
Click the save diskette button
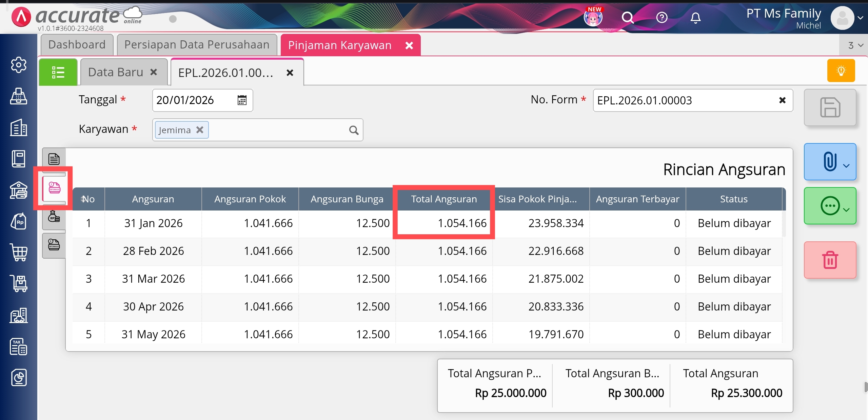(x=830, y=107)
